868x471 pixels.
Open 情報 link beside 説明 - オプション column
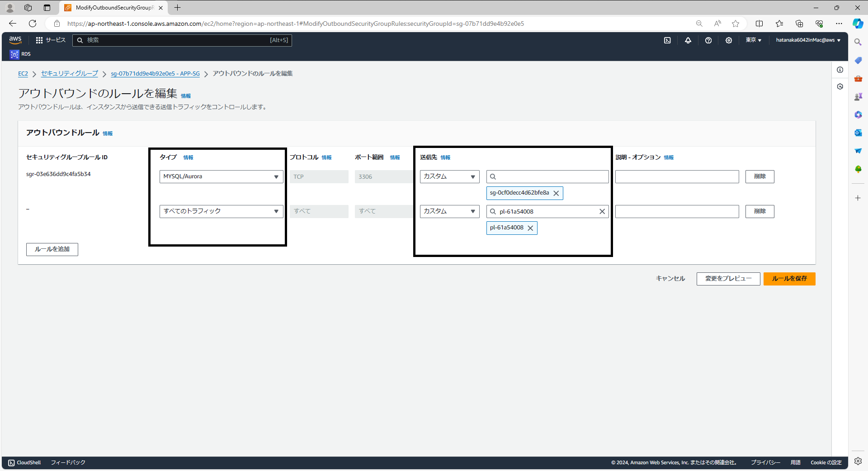pos(669,157)
